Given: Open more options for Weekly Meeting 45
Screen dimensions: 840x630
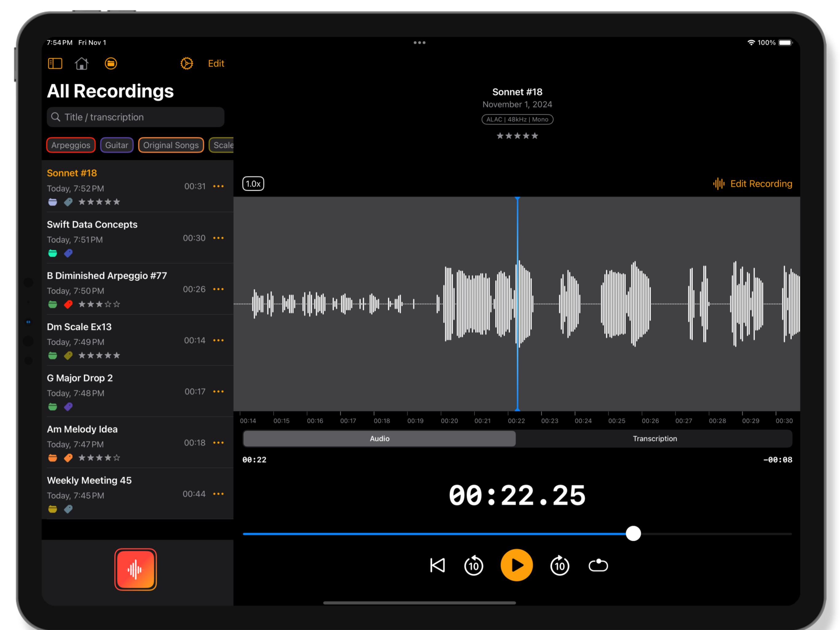Looking at the screenshot, I should click(x=219, y=494).
